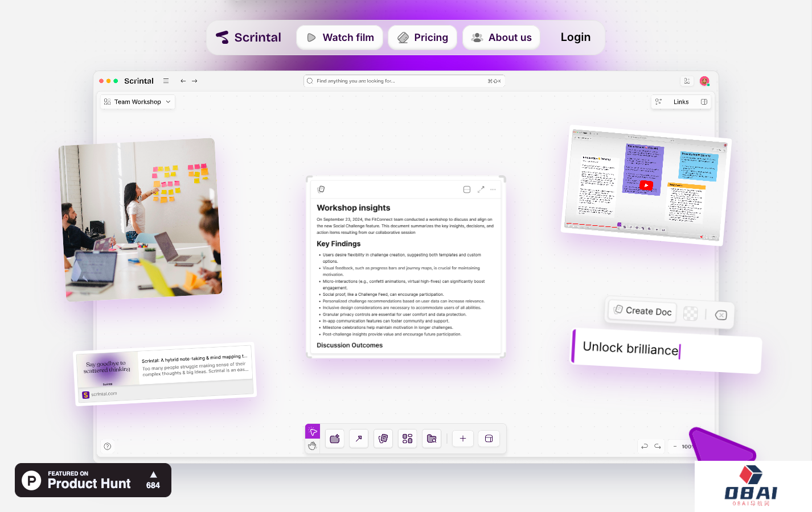Click the plus add button in toolbar
This screenshot has width=812, height=512.
tap(463, 439)
